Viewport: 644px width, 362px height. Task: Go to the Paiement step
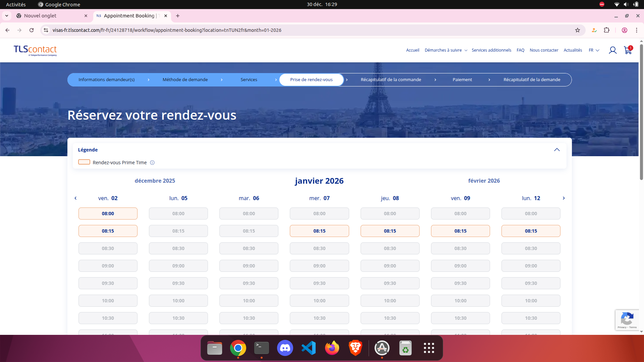coord(462,80)
